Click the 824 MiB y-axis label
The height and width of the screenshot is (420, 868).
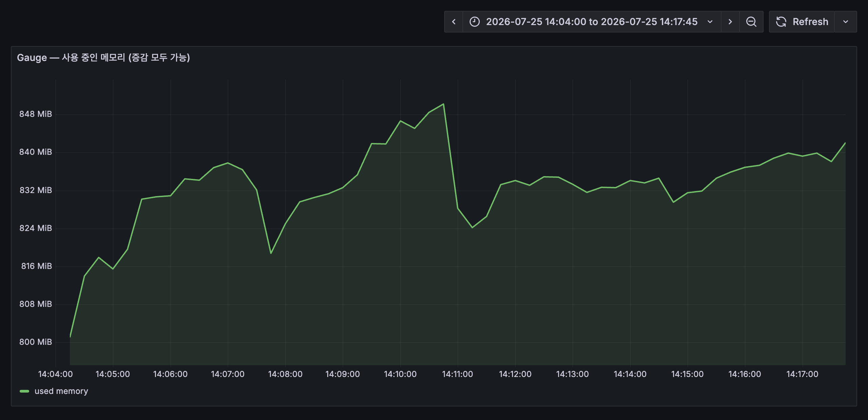[36, 228]
